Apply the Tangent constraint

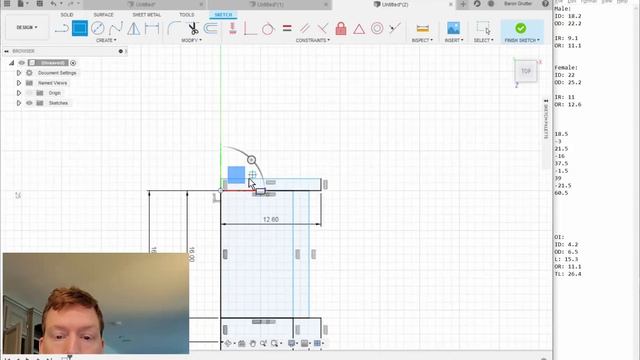pos(268,29)
